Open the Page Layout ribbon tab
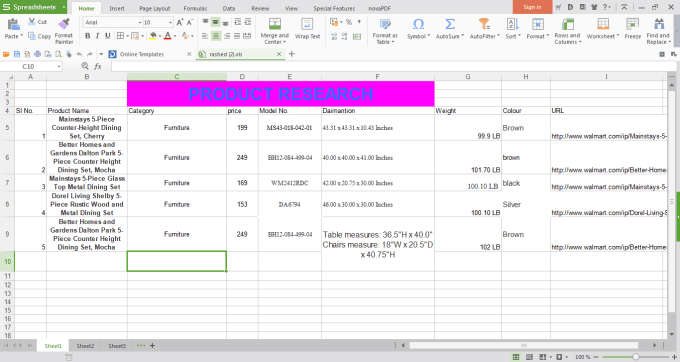The width and height of the screenshot is (680, 362). 154,8
